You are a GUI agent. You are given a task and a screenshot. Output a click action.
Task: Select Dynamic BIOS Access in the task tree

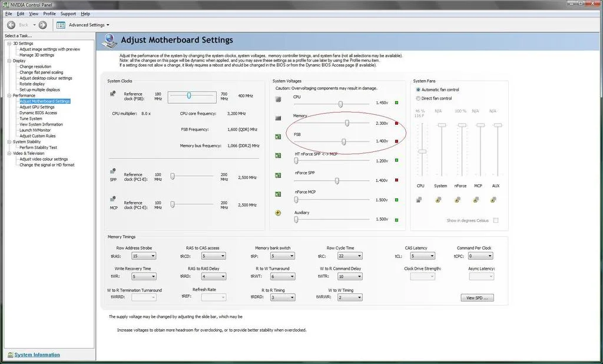point(38,112)
